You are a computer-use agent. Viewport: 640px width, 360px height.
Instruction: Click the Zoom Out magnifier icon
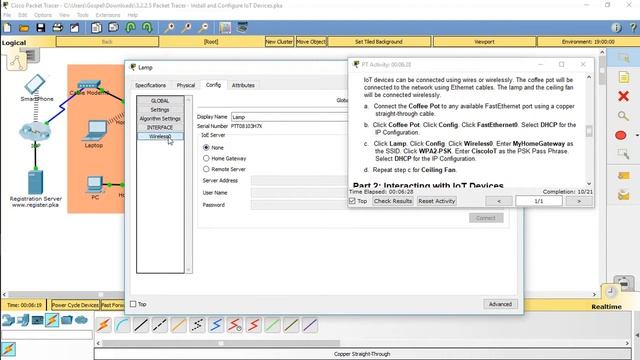(203, 28)
